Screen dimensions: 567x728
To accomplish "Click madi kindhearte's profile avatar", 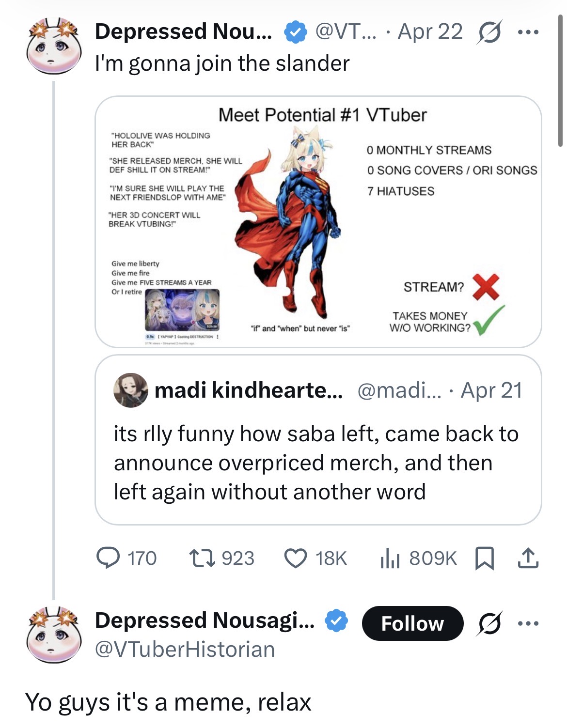I will 130,390.
